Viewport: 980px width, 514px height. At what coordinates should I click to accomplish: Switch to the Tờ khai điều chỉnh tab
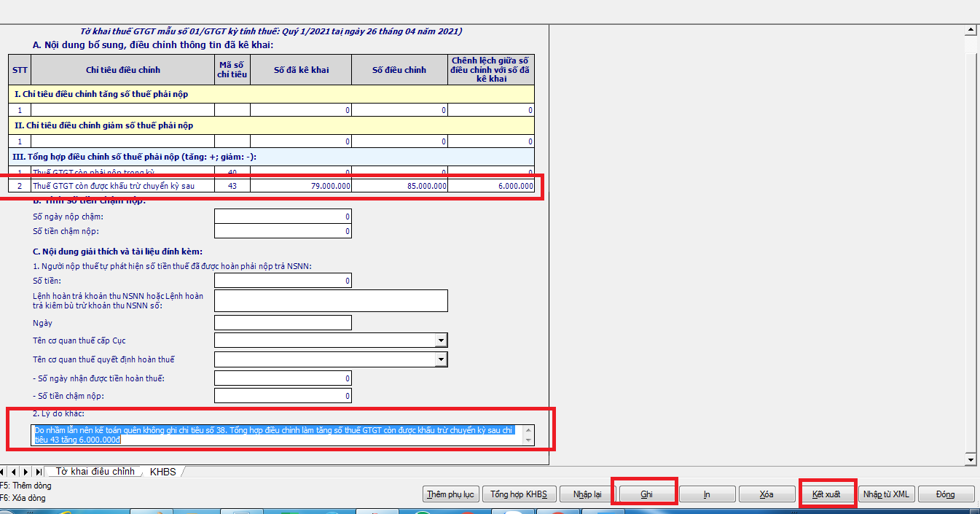click(95, 472)
